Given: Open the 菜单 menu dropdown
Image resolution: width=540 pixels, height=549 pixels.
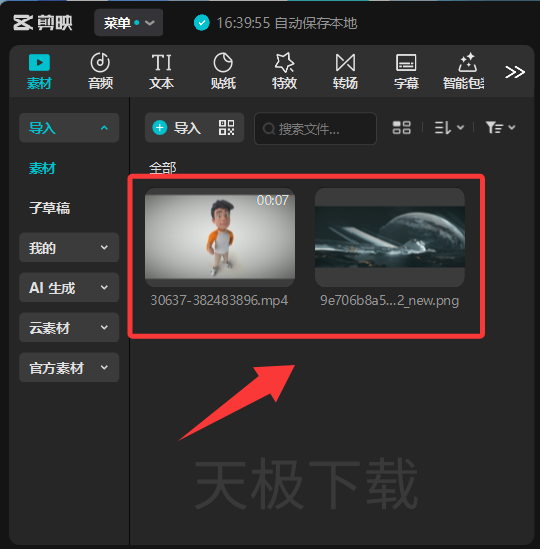Looking at the screenshot, I should [x=129, y=23].
